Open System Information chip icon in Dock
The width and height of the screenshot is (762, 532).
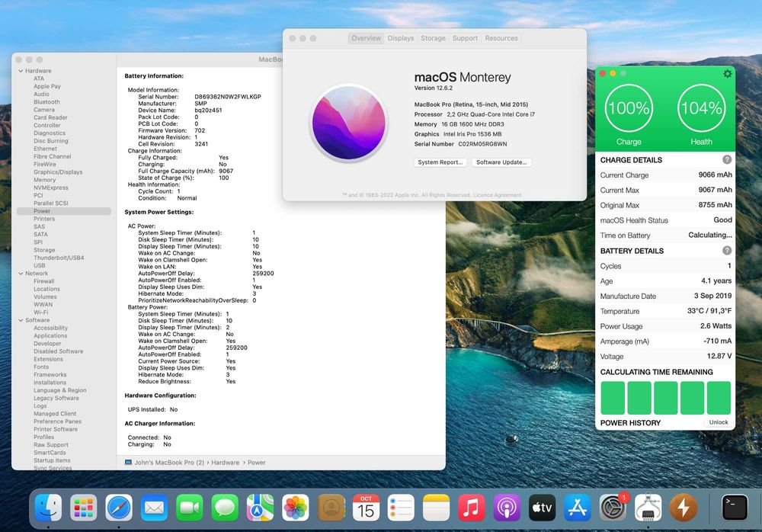(648, 508)
